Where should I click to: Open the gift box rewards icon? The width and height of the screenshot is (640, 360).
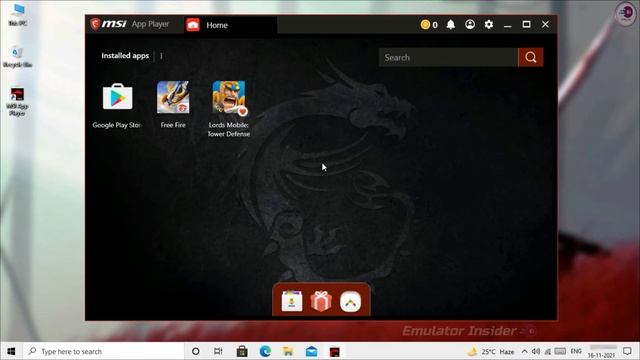click(321, 302)
